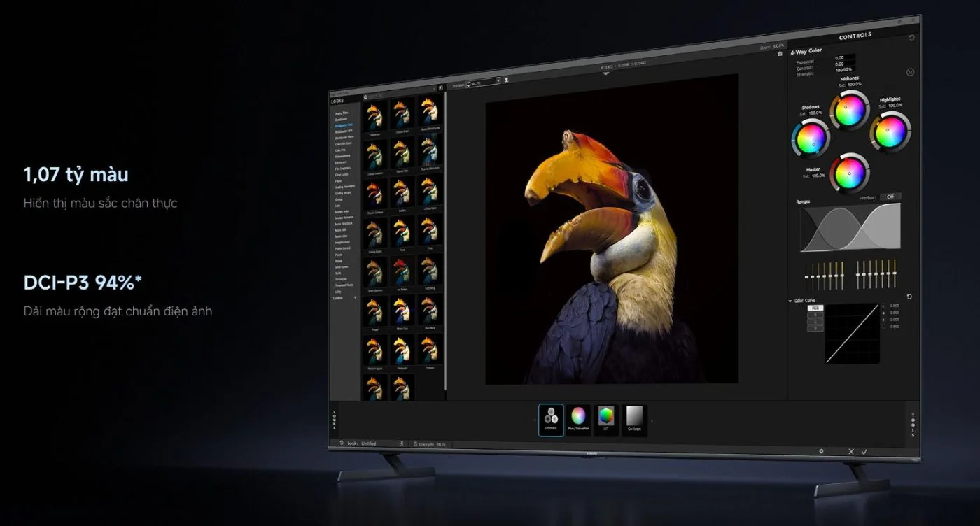Select the Hue/Saturation tool icon
This screenshot has height=526, width=980.
click(578, 420)
